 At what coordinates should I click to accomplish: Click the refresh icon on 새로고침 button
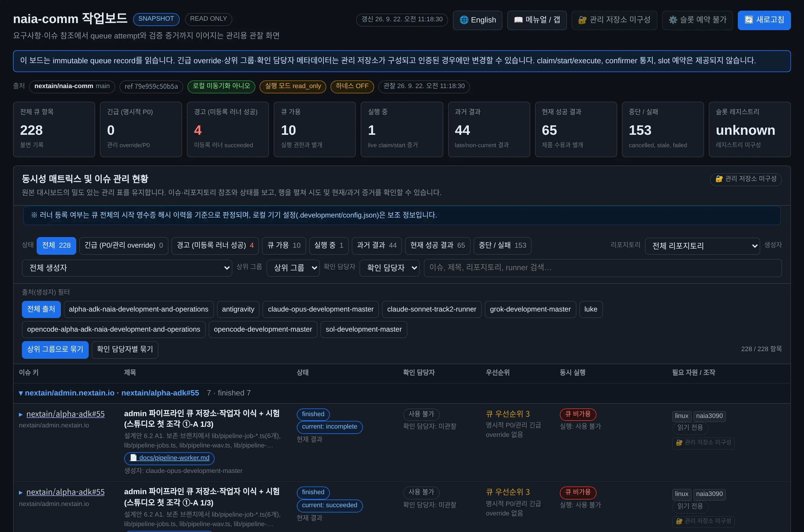pyautogui.click(x=749, y=20)
